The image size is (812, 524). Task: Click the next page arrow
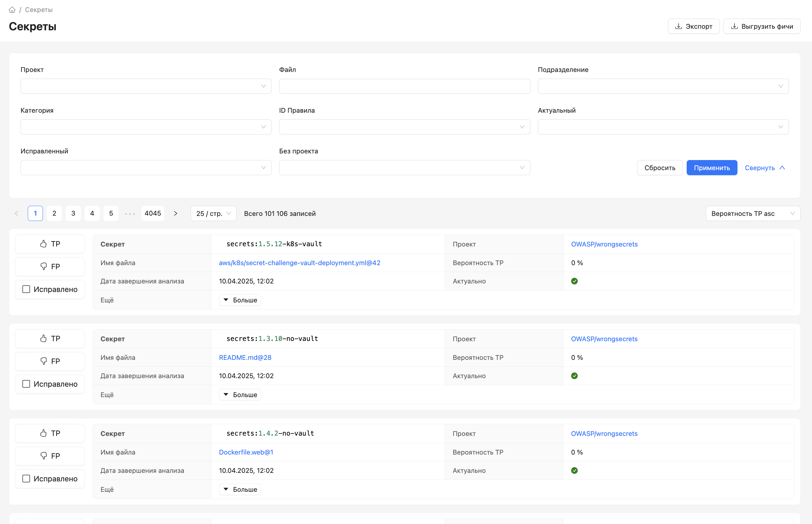pos(175,213)
